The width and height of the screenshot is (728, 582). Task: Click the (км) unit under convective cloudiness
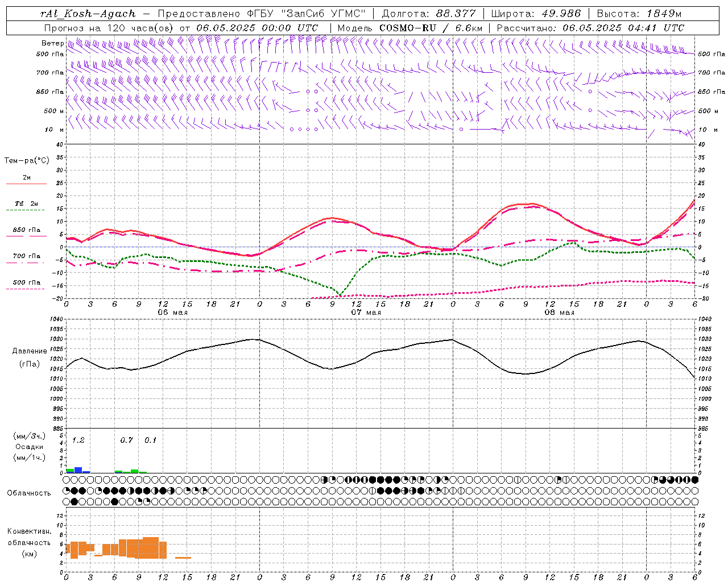coord(30,554)
